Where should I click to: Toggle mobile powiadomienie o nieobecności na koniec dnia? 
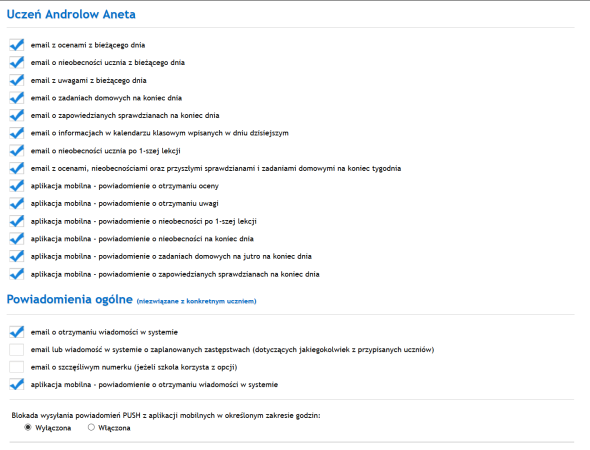(x=17, y=239)
